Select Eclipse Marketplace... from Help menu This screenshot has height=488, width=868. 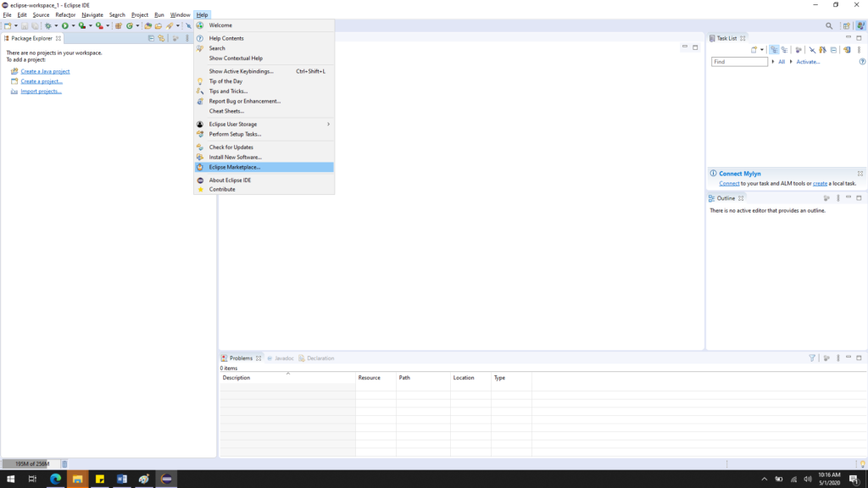point(264,167)
